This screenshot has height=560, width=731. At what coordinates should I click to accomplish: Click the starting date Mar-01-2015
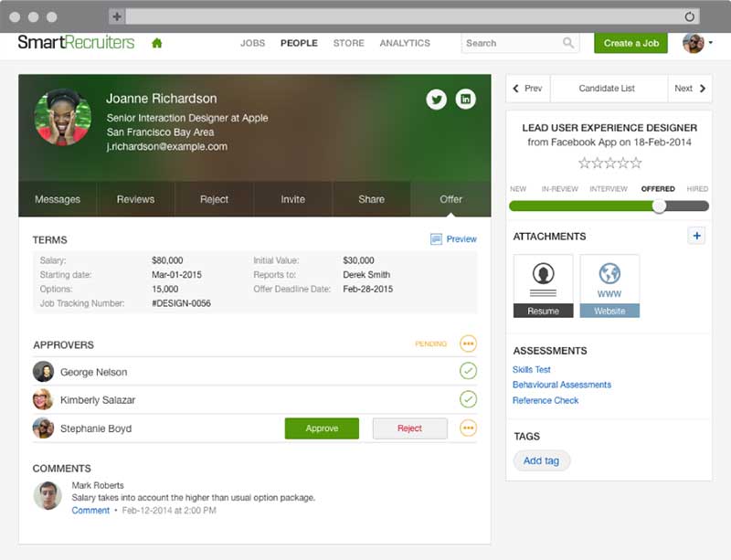click(x=176, y=275)
